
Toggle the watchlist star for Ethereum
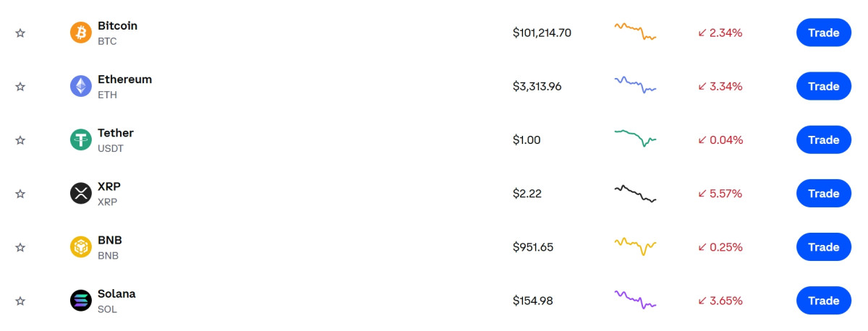(20, 87)
